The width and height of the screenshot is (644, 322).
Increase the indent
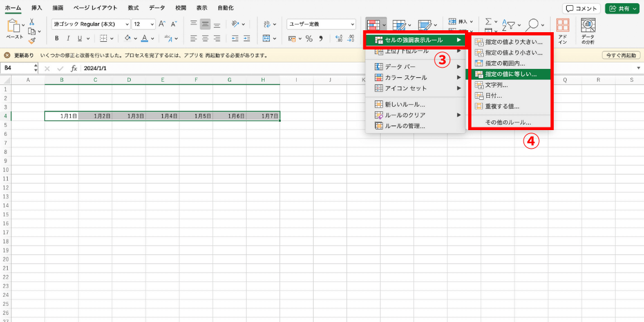coord(247,39)
